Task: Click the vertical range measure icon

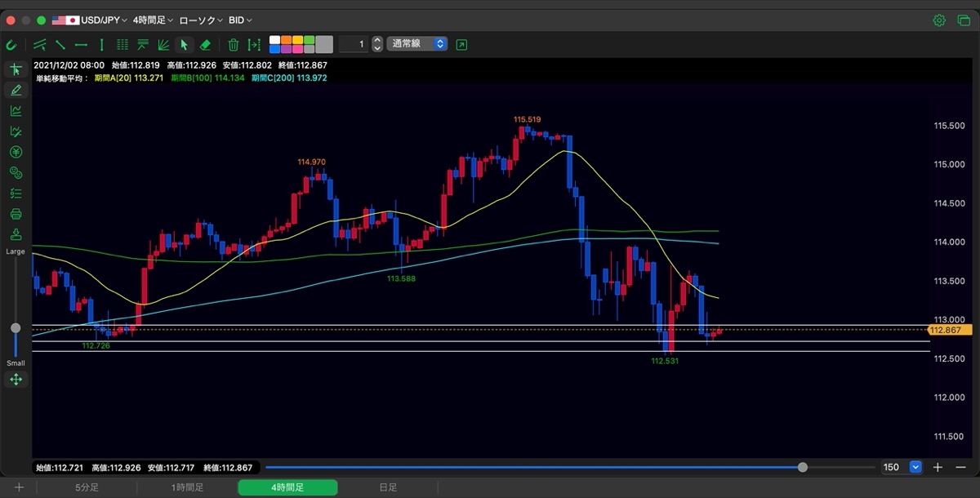Action: pyautogui.click(x=254, y=44)
